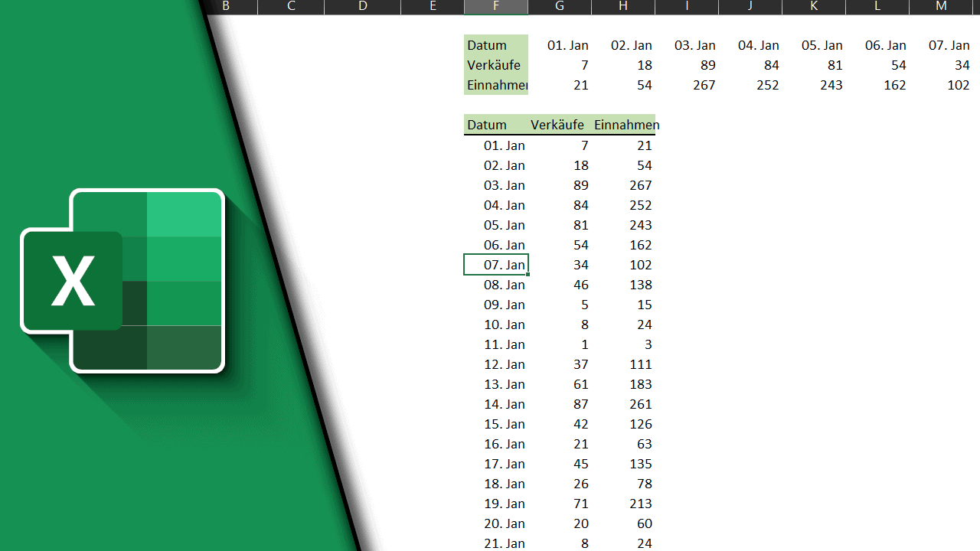
Task: Click Verkäufe value 37 in the 12. Jan row
Action: coord(580,364)
